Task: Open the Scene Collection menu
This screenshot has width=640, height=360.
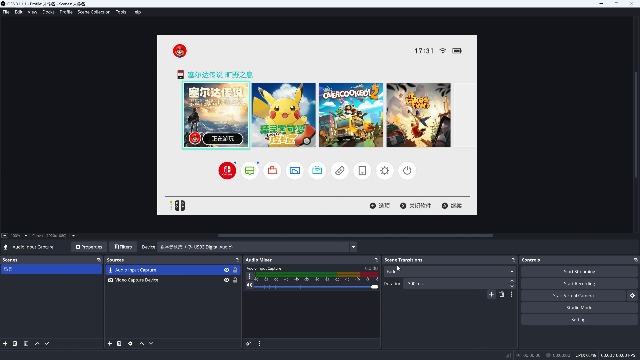Action: click(94, 12)
